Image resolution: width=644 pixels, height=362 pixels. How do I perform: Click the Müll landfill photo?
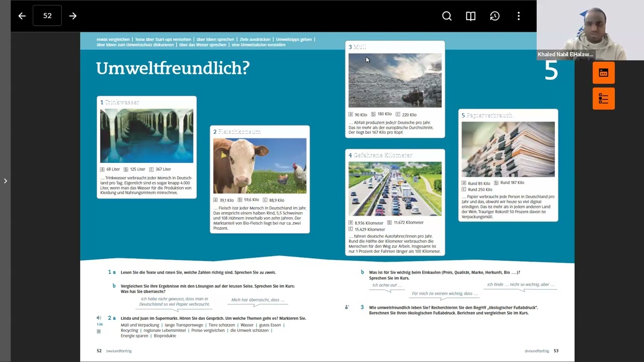(x=395, y=80)
